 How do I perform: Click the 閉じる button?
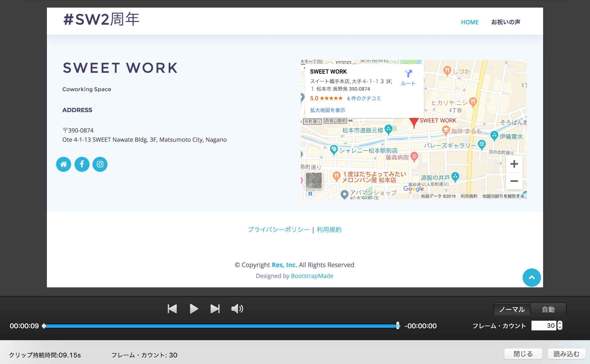[523, 354]
